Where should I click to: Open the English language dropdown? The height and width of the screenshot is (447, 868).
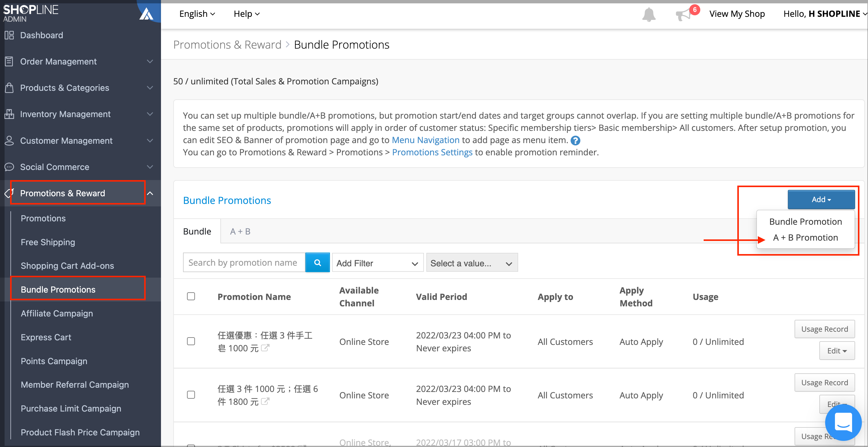coord(197,14)
